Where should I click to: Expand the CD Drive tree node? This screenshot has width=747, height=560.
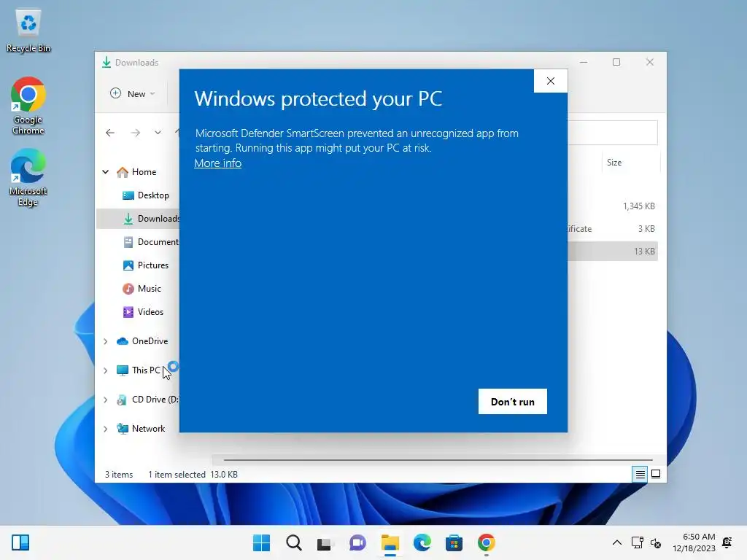coord(106,400)
